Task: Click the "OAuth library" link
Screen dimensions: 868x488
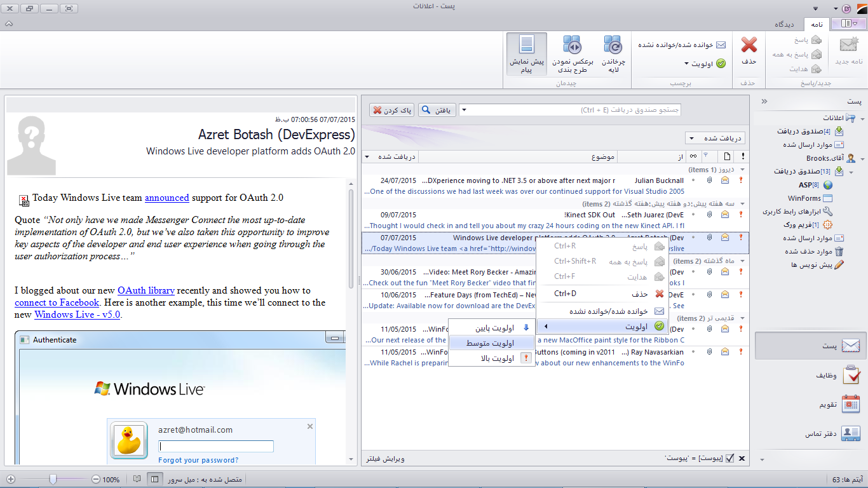Action: (146, 290)
